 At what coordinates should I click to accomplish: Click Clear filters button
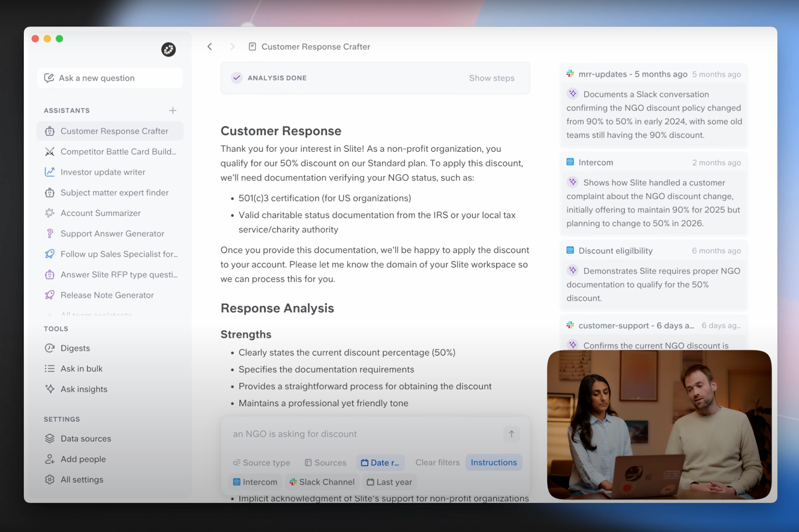437,462
